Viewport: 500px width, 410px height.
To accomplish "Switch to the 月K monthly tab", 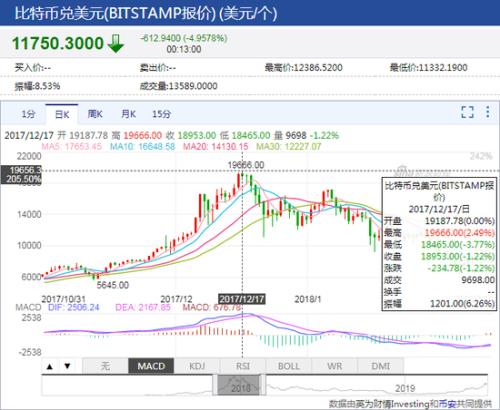I will point(128,114).
